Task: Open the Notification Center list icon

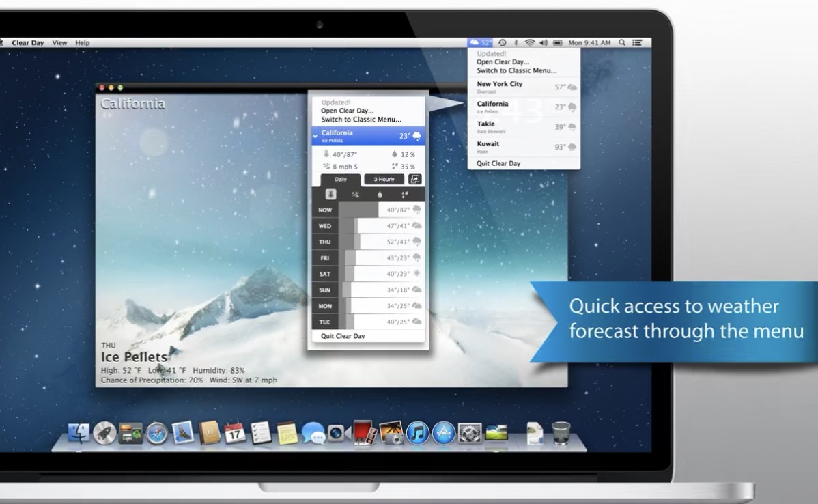Action: pos(638,43)
